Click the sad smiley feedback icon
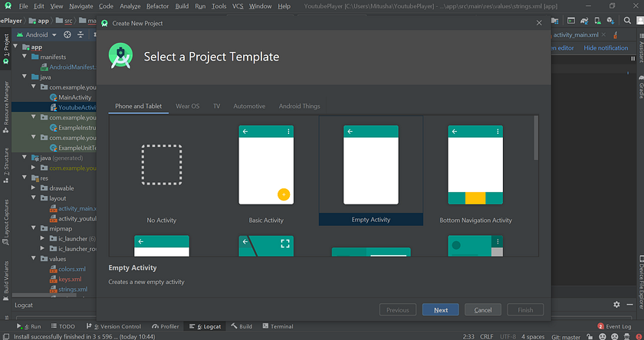Screen dimensions: 644x340 click(615, 337)
